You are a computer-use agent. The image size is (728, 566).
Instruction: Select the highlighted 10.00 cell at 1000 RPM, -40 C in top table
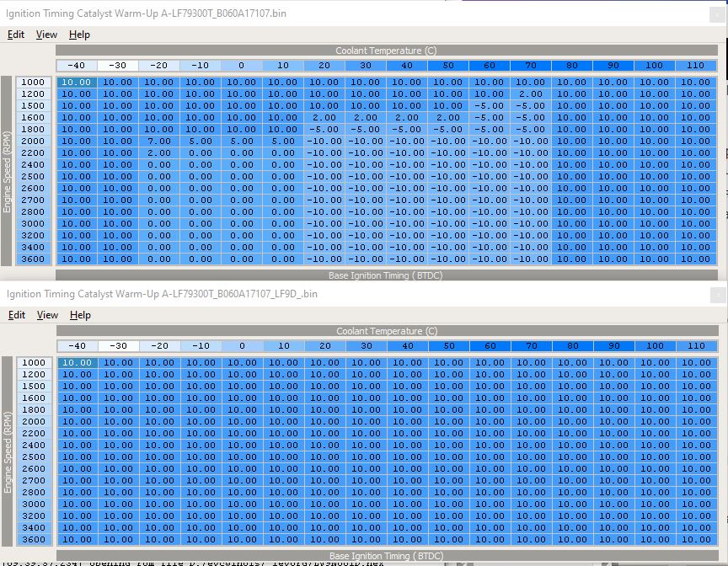(x=77, y=82)
